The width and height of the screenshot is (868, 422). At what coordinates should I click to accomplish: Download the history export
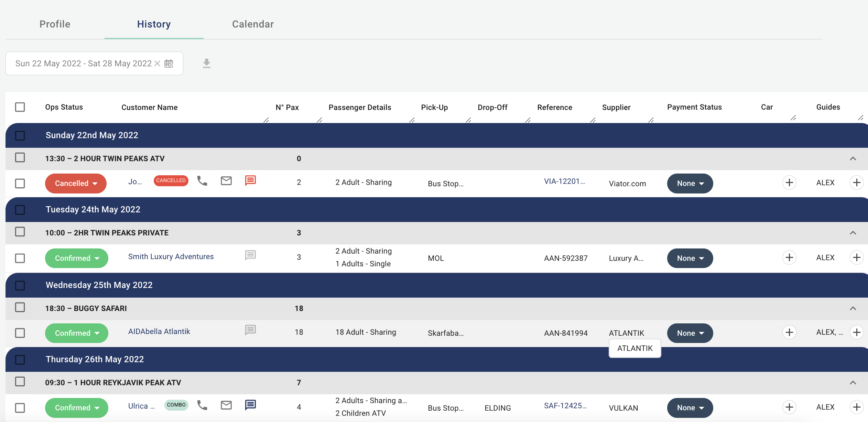[207, 64]
